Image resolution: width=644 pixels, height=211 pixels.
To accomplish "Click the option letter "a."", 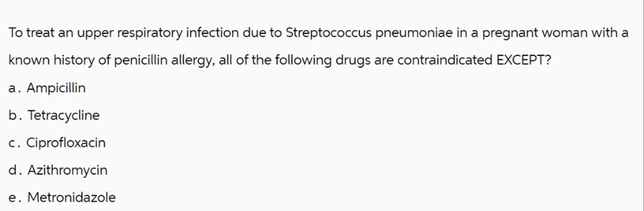I will tap(14, 88).
